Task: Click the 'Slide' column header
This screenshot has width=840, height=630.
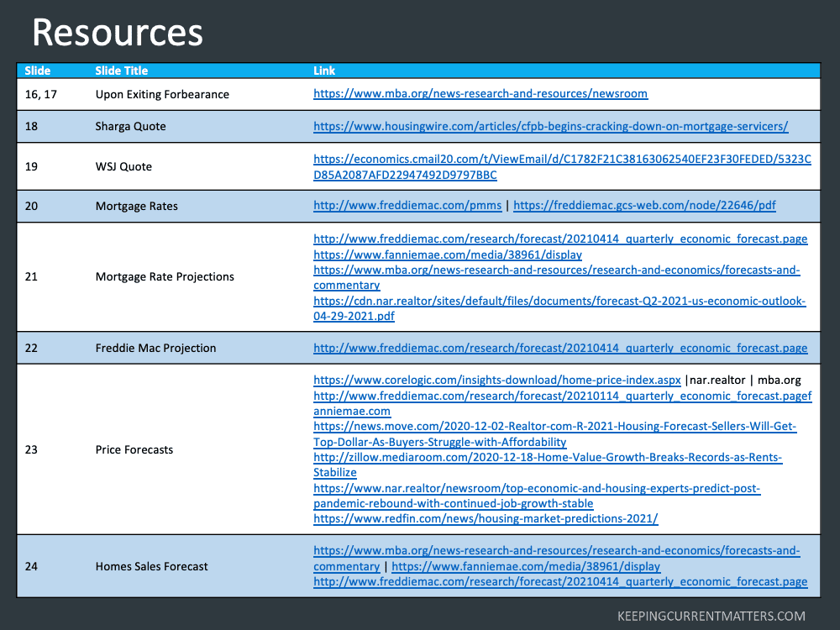Action: 38,71
